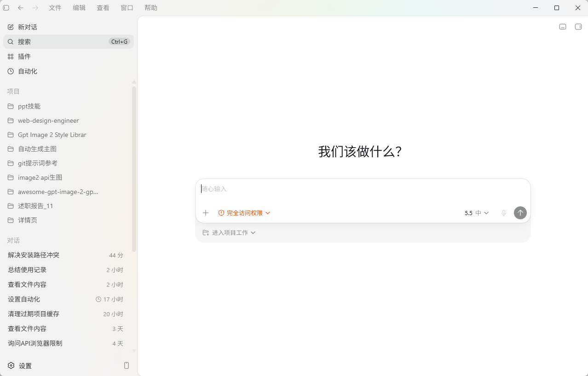Open the 插件 page
Image resolution: width=588 pixels, height=376 pixels.
69,57
